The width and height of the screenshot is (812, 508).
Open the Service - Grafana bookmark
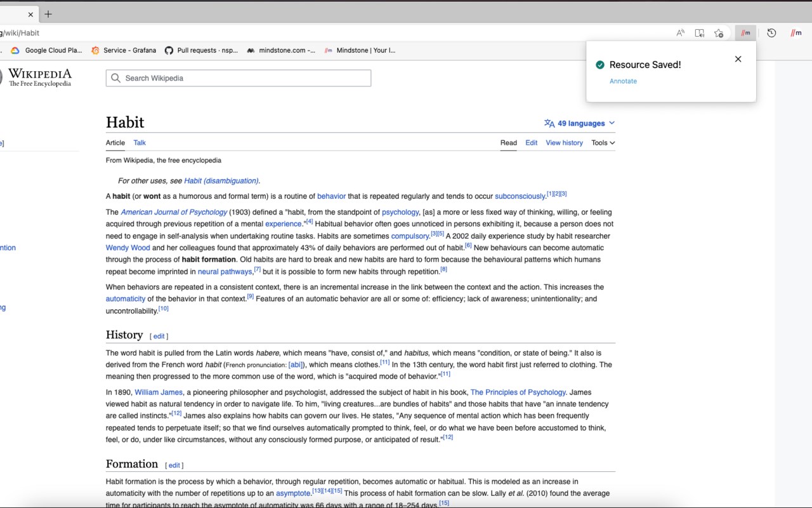[x=124, y=50]
